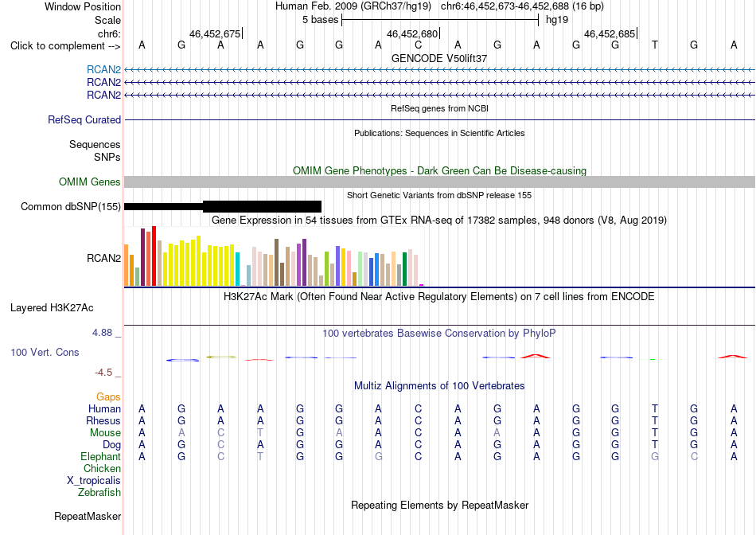The image size is (756, 535).
Task: Click RCAN2 label beside GTEx bar chart
Action: 103,258
